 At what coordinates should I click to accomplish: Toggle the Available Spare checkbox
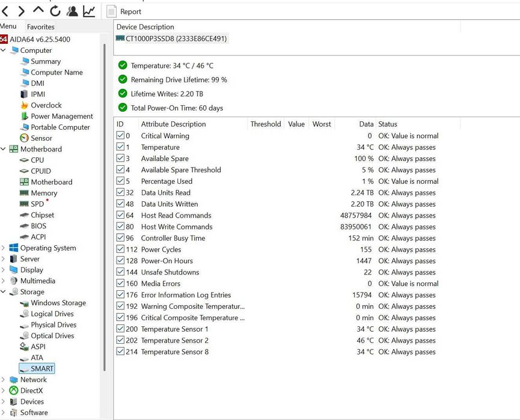[x=120, y=158]
